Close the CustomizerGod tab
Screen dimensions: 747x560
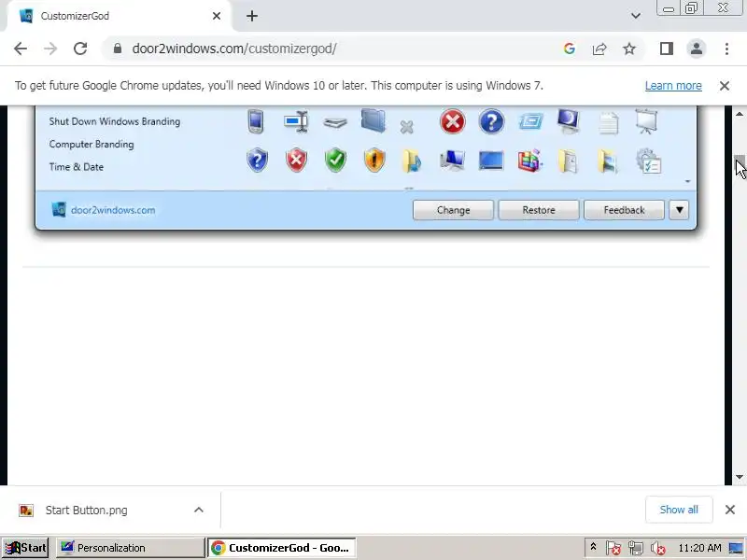point(217,16)
